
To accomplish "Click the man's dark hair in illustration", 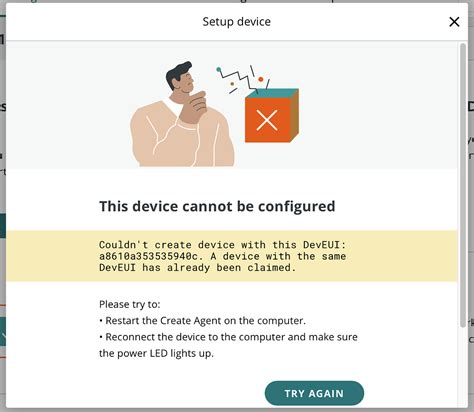I will point(178,74).
